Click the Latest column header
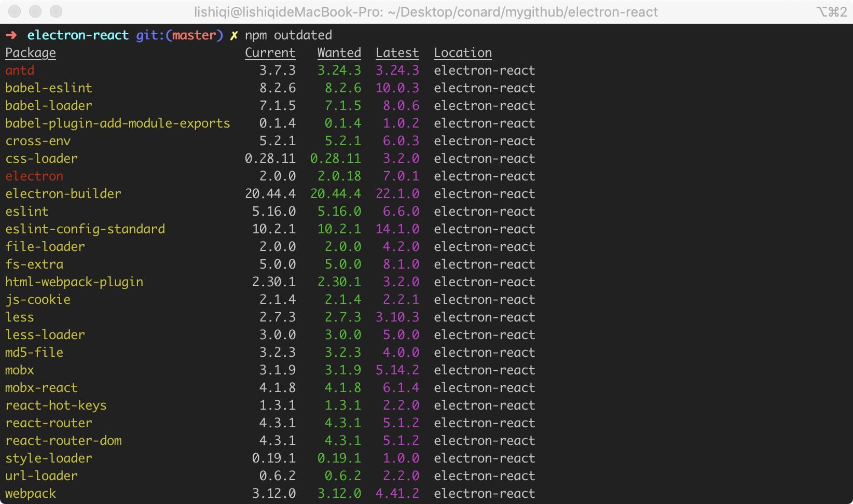The width and height of the screenshot is (853, 504). (397, 53)
